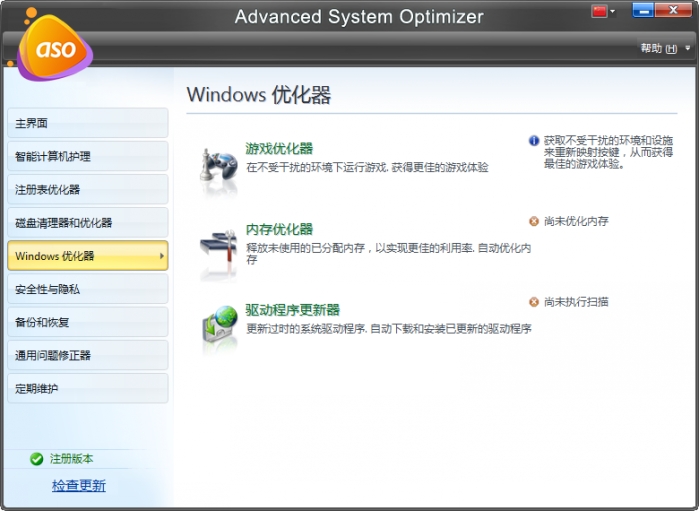This screenshot has width=699, height=511.
Task: Open 备份和恢复 sidebar section
Action: coord(88,322)
